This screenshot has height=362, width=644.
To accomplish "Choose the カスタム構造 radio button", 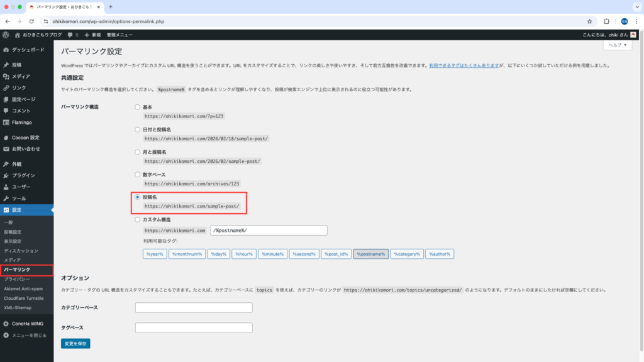I will (138, 219).
